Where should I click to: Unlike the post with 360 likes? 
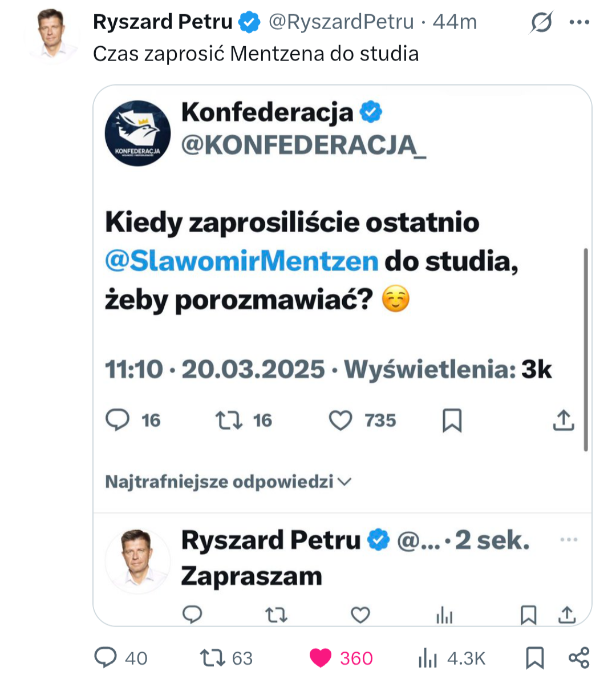click(321, 657)
